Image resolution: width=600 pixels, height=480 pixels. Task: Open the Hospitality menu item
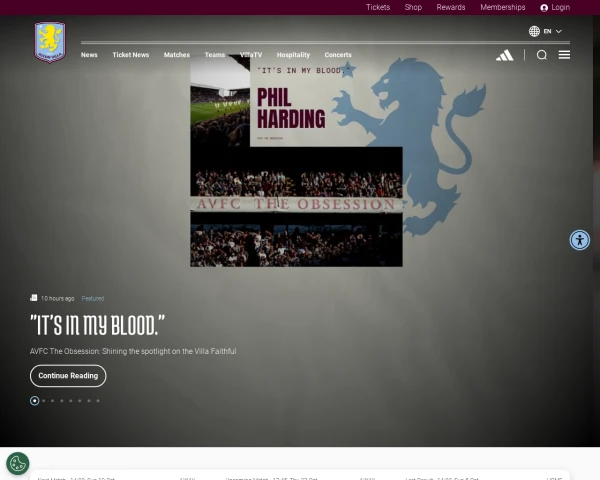click(293, 55)
